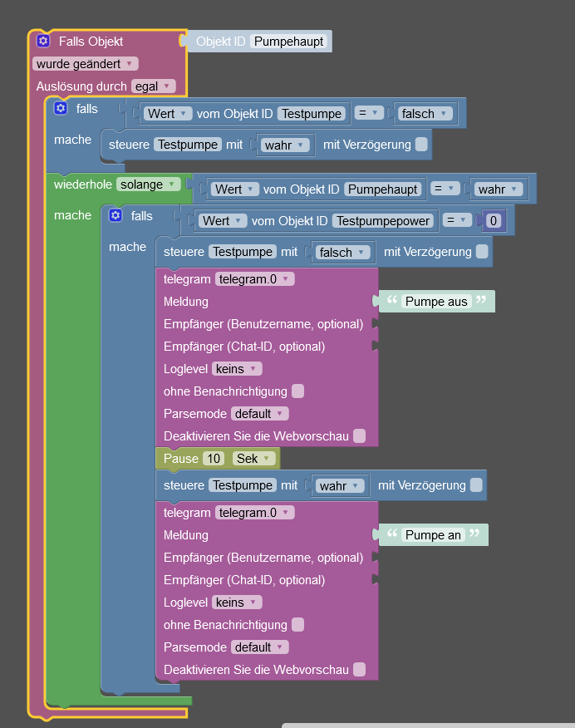
Task: Edit the Pause 10 duration value
Action: [x=214, y=459]
